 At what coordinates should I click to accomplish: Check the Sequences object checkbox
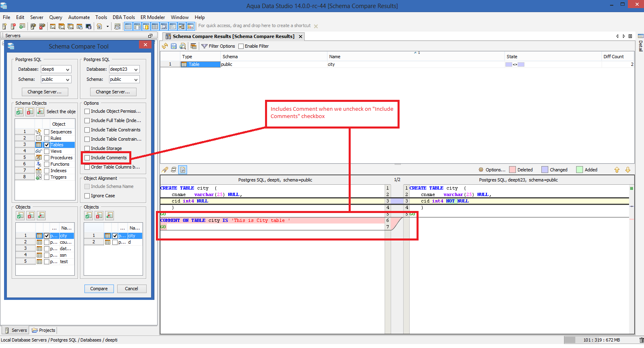(x=47, y=132)
